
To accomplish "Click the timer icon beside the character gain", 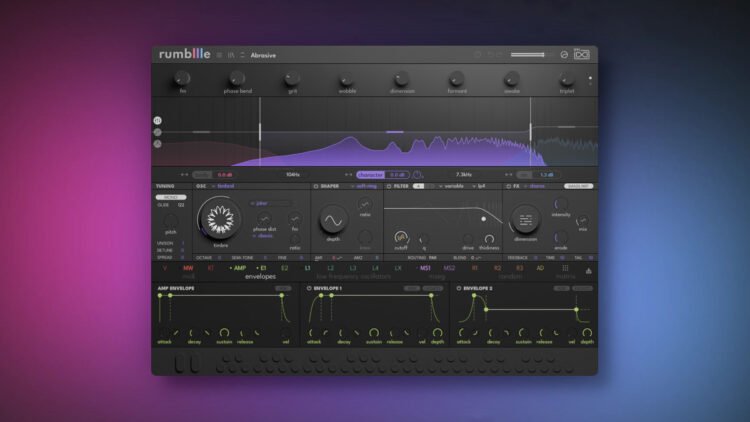I will pyautogui.click(x=417, y=175).
